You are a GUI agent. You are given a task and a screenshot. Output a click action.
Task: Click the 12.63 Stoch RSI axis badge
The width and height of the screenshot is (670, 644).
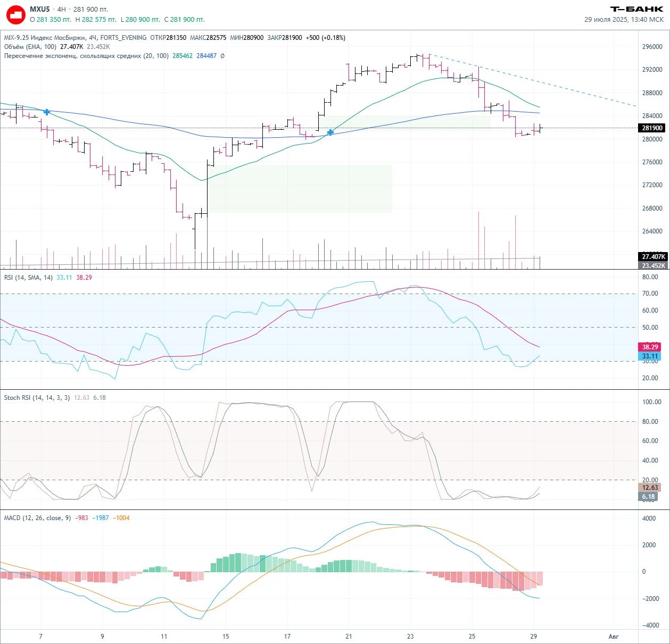click(x=650, y=488)
